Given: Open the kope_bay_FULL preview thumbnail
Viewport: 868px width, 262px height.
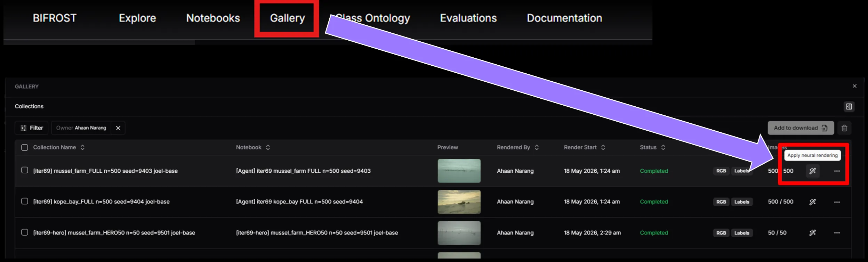Looking at the screenshot, I should (459, 202).
